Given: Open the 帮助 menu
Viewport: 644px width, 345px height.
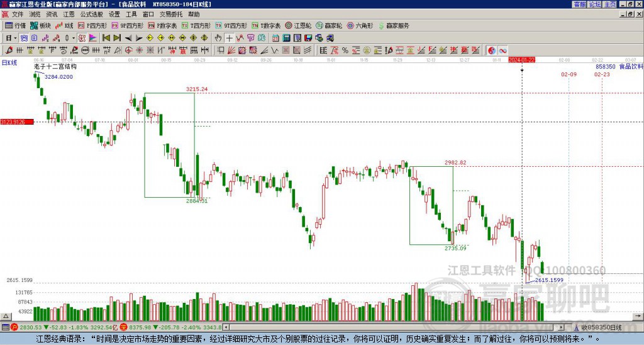Looking at the screenshot, I should point(194,14).
